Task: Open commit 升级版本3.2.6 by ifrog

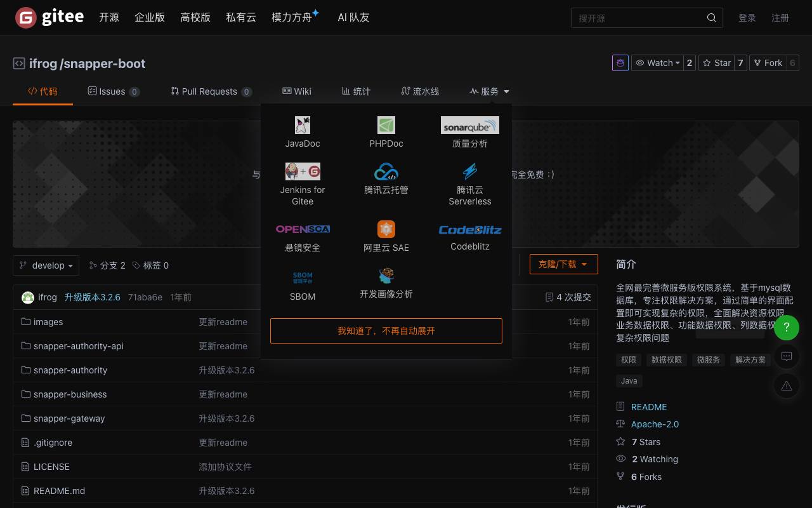Action: pyautogui.click(x=92, y=297)
